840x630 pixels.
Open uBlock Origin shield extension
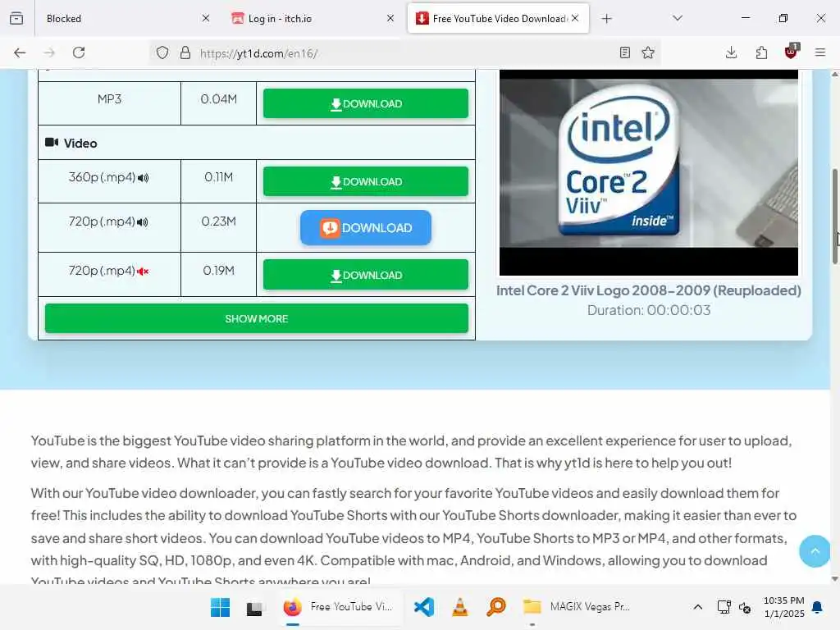coord(792,52)
